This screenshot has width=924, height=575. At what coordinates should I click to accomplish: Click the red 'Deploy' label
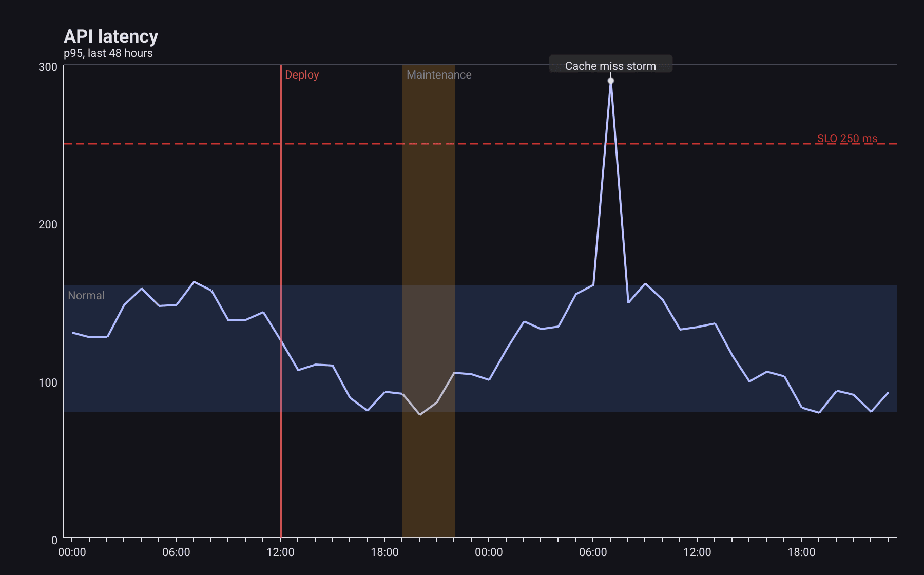[302, 75]
